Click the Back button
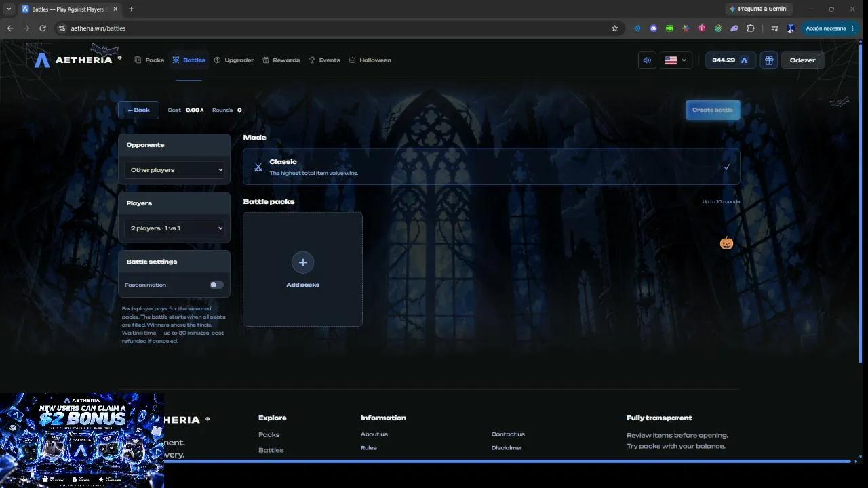 pyautogui.click(x=138, y=110)
